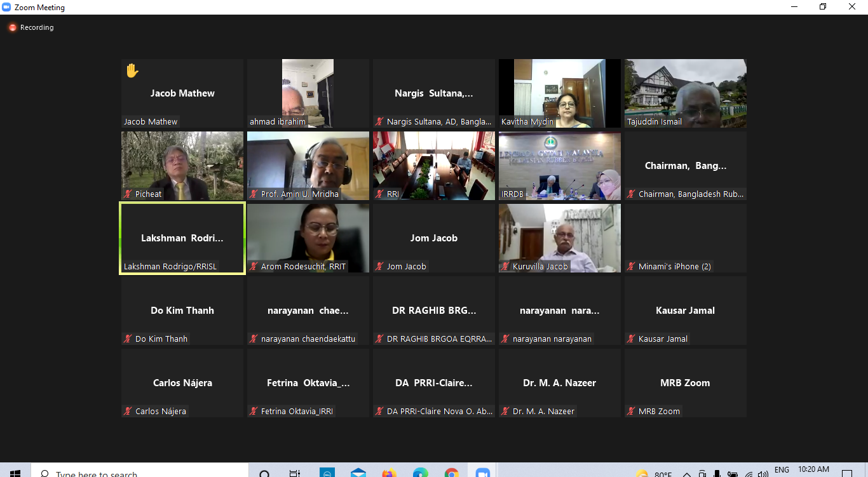Click the ENG language indicator in tray
Viewport: 868px width, 477px height.
[x=782, y=470]
